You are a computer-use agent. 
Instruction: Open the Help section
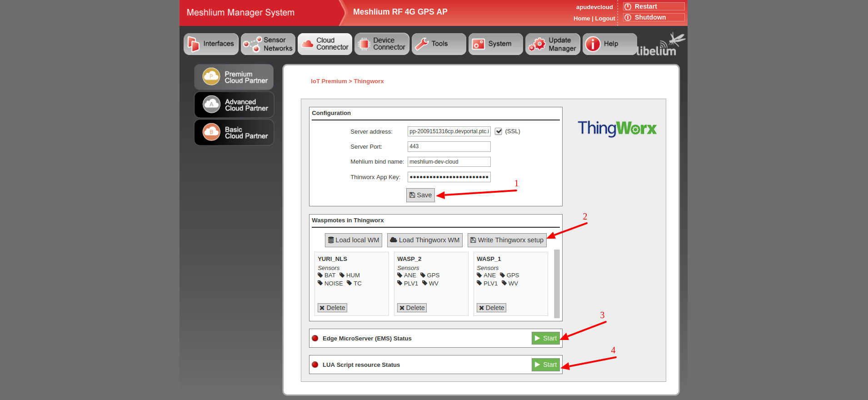click(x=610, y=44)
